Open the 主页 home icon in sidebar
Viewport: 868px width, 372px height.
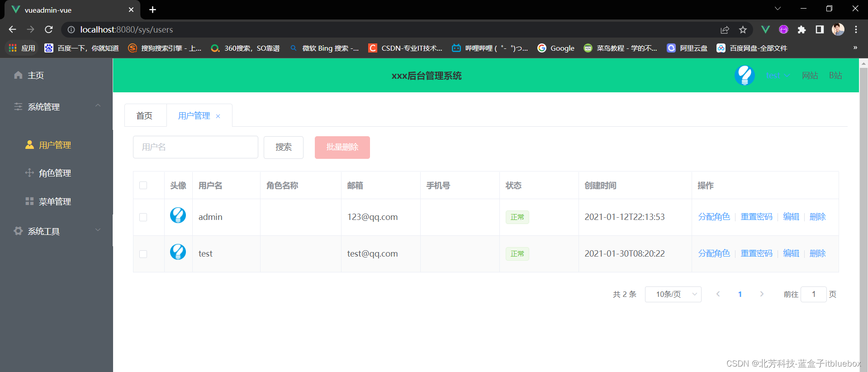[18, 75]
